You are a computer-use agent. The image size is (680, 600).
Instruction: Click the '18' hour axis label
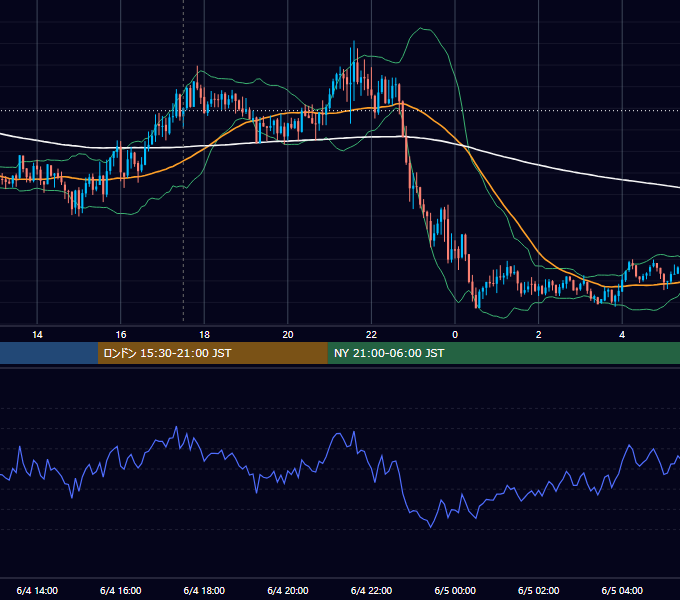(x=204, y=335)
